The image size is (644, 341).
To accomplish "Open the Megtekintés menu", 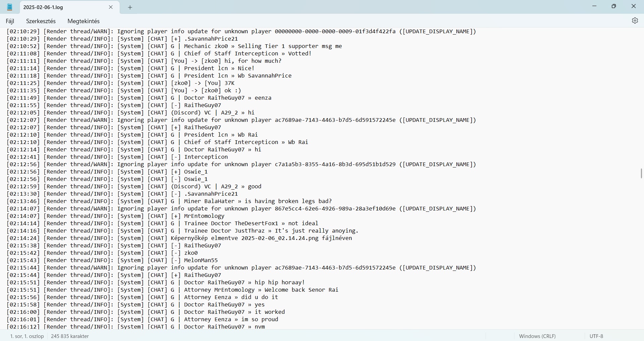I will click(x=84, y=21).
